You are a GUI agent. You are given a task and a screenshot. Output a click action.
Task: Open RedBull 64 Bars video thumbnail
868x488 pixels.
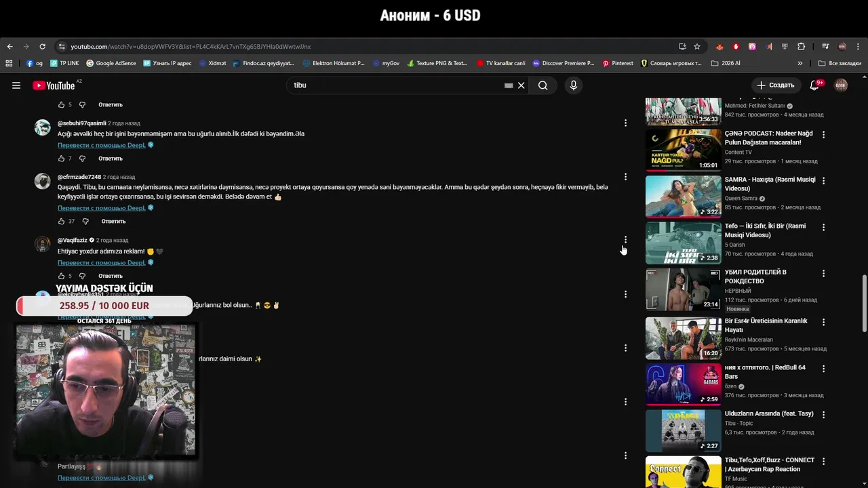tap(683, 384)
